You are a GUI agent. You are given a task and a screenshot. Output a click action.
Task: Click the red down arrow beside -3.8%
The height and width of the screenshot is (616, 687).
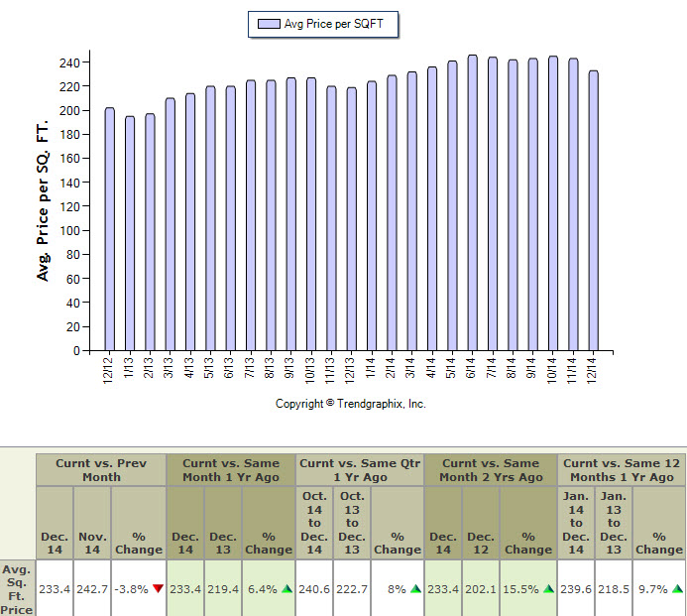tap(159, 589)
